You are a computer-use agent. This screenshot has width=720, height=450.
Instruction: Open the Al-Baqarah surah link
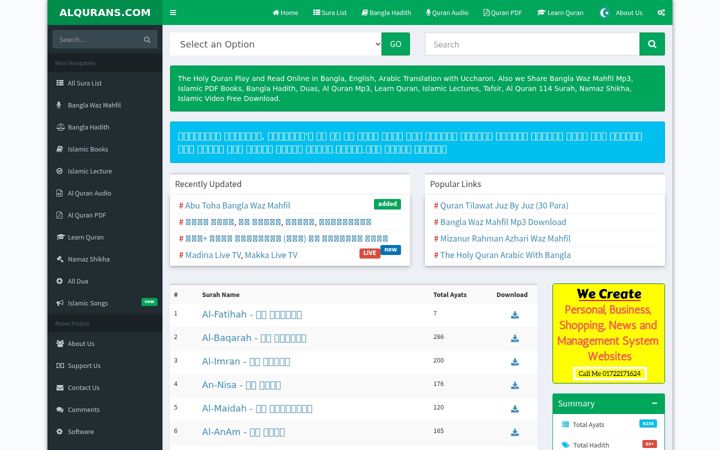tap(254, 338)
